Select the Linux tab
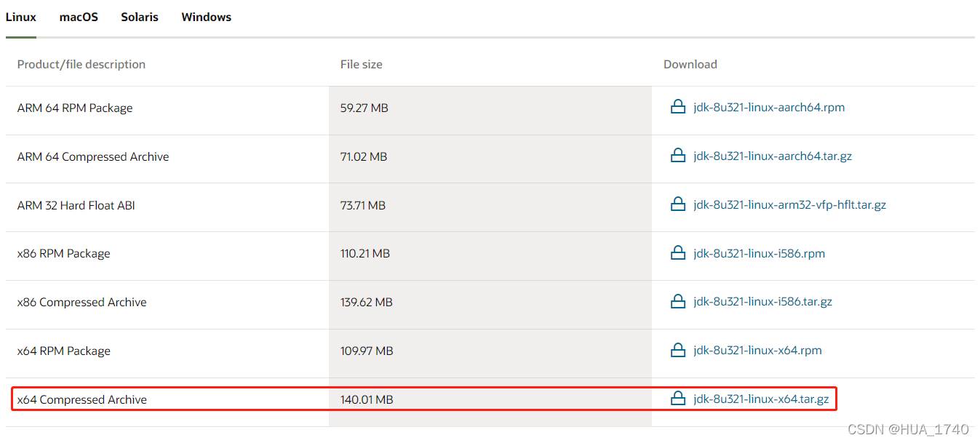980x443 pixels. 21,17
